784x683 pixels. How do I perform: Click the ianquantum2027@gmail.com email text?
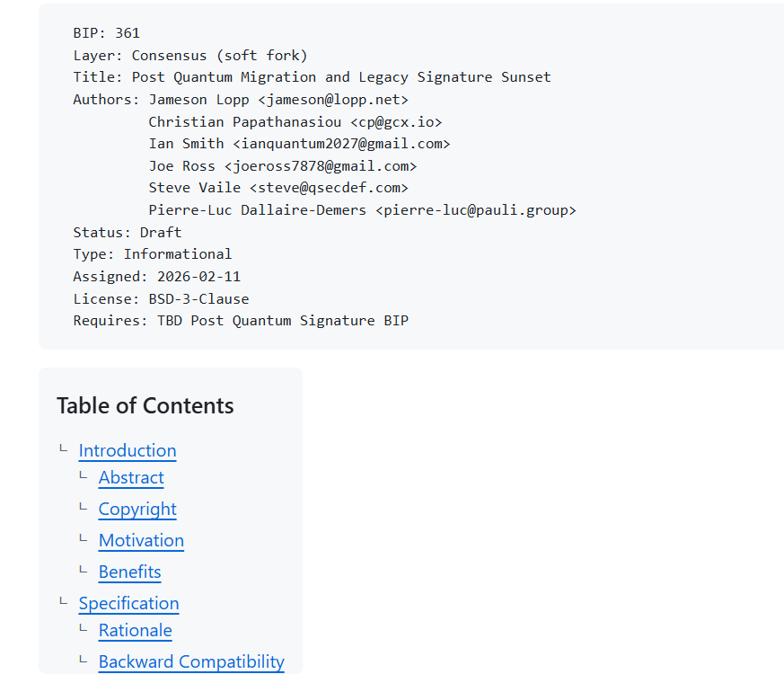[x=341, y=144]
